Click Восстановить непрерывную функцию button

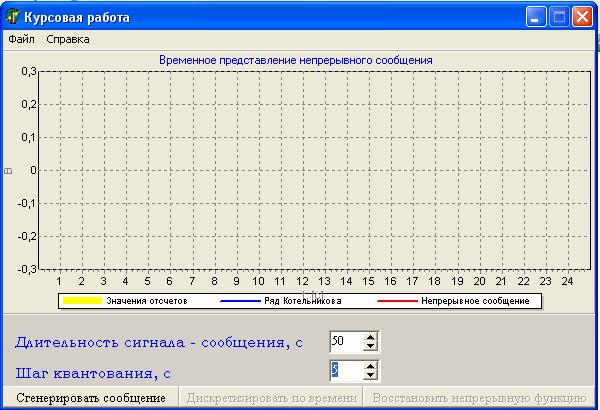pos(479,398)
